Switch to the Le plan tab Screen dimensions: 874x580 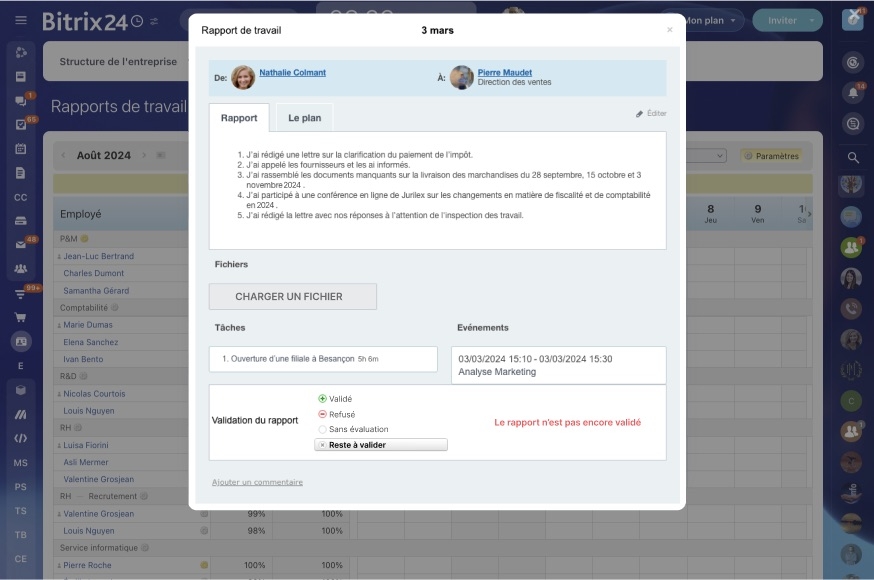pyautogui.click(x=304, y=118)
